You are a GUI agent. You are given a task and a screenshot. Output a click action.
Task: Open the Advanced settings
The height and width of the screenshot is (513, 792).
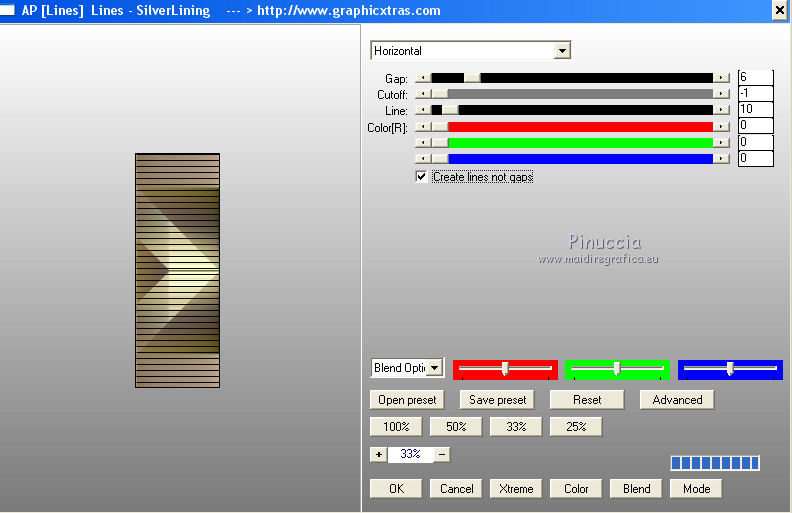(677, 400)
